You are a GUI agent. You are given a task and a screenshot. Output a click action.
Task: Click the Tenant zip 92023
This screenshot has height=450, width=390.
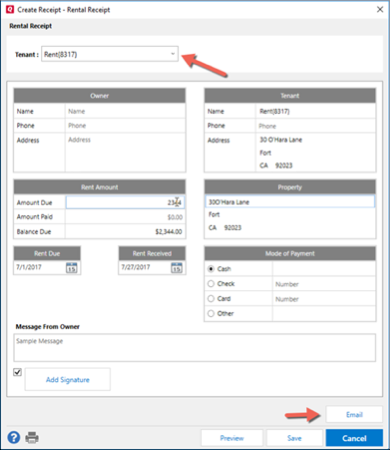(284, 165)
